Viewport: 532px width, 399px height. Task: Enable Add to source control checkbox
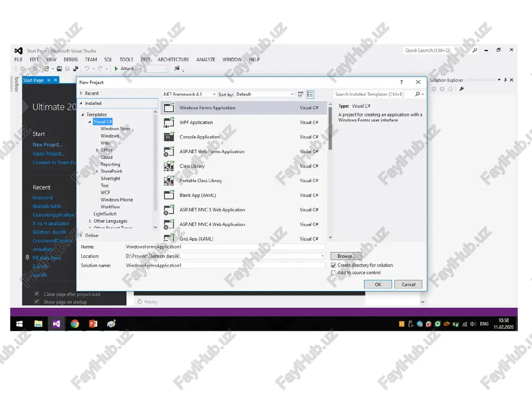(333, 273)
